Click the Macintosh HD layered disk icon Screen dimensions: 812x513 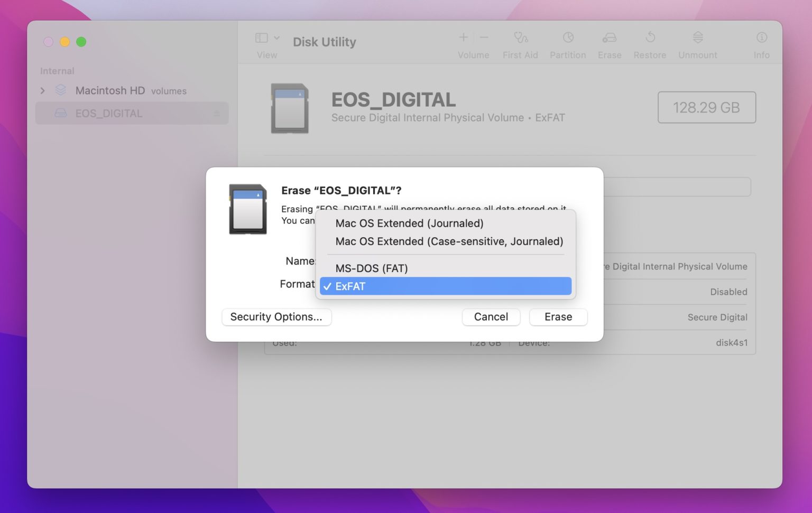[61, 90]
